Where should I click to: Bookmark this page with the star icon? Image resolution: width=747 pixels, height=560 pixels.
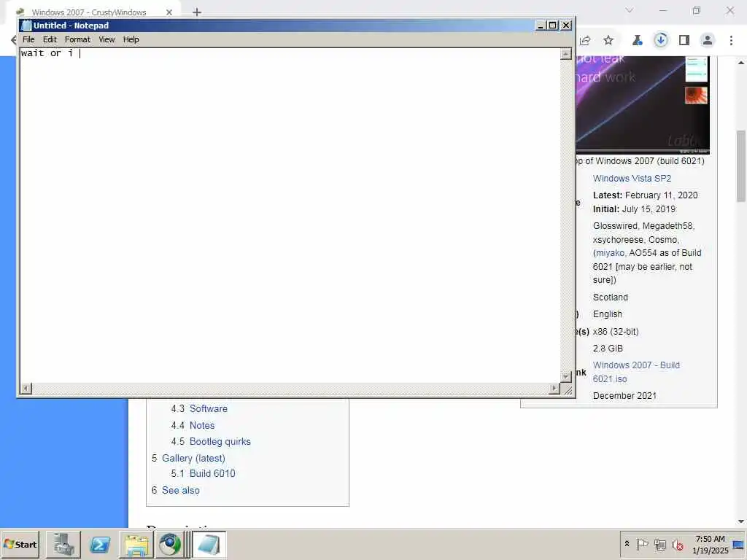[608, 41]
